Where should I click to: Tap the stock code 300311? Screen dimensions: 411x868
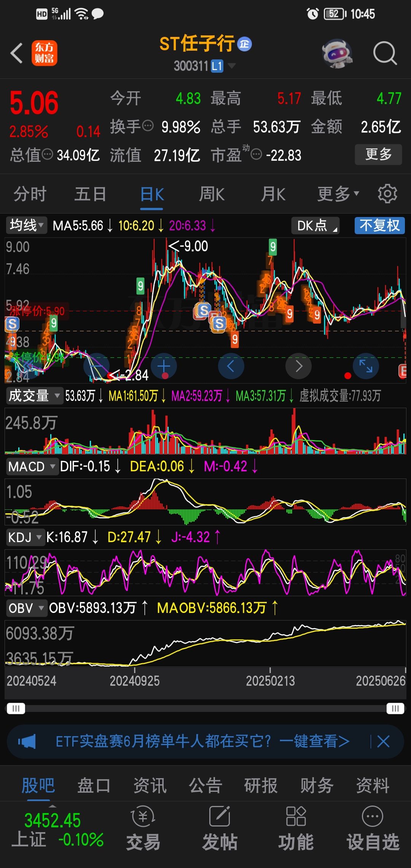click(191, 66)
